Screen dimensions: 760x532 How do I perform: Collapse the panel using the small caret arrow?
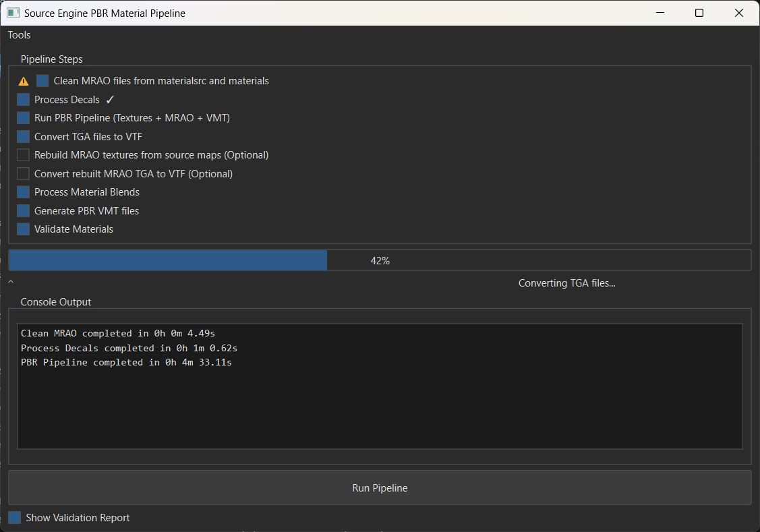pos(11,283)
